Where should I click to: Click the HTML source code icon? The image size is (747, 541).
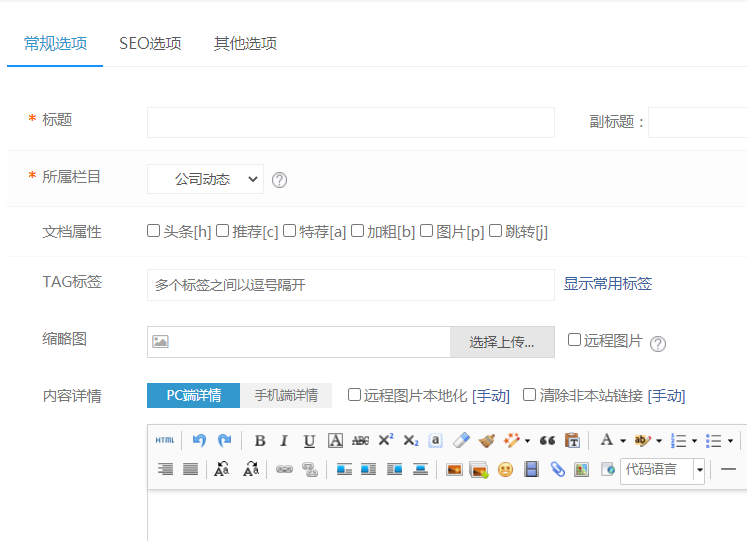[x=164, y=440]
